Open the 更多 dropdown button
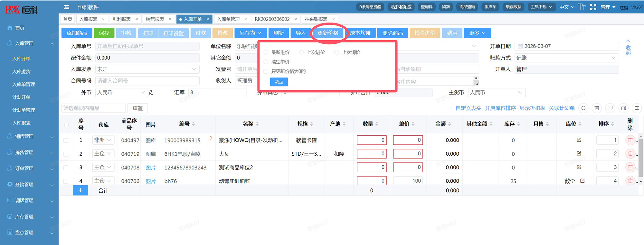 pos(477,33)
